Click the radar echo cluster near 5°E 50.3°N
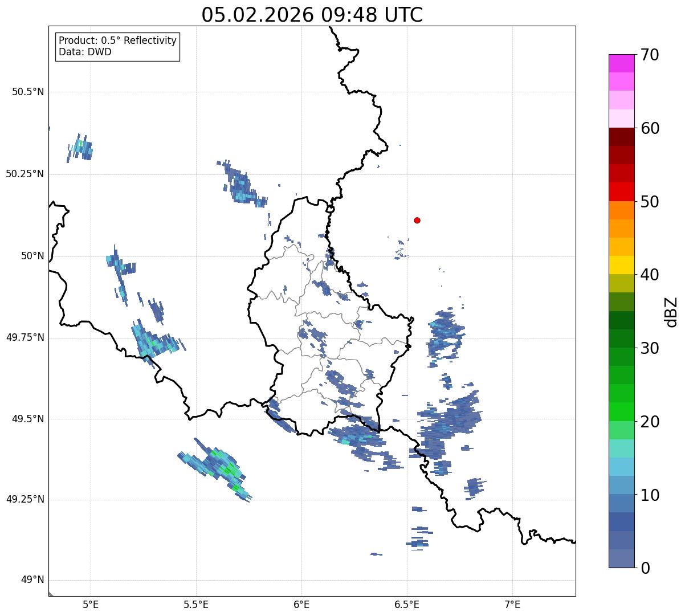The height and width of the screenshot is (616, 685). pos(80,148)
